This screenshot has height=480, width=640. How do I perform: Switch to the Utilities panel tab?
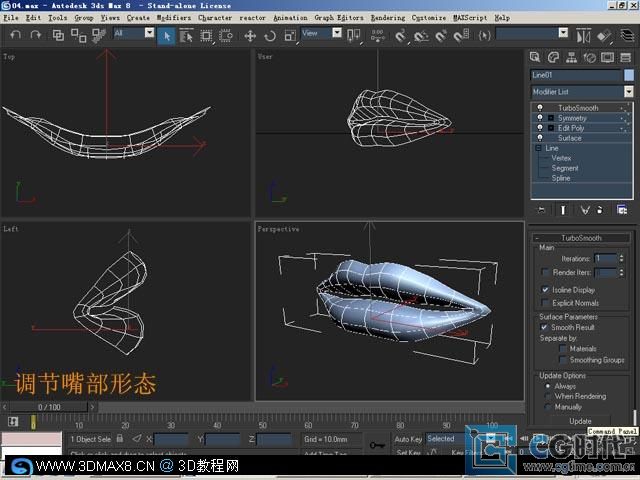point(625,58)
